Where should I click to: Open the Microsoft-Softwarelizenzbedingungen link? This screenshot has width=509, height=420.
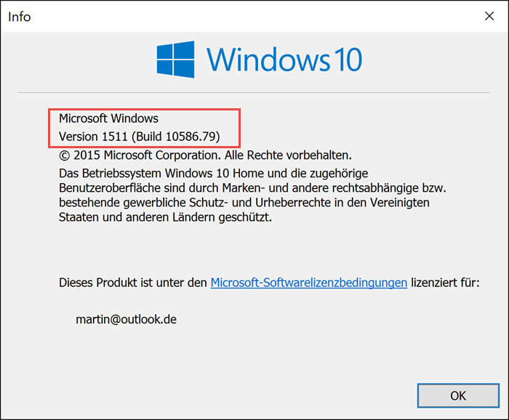click(x=308, y=283)
